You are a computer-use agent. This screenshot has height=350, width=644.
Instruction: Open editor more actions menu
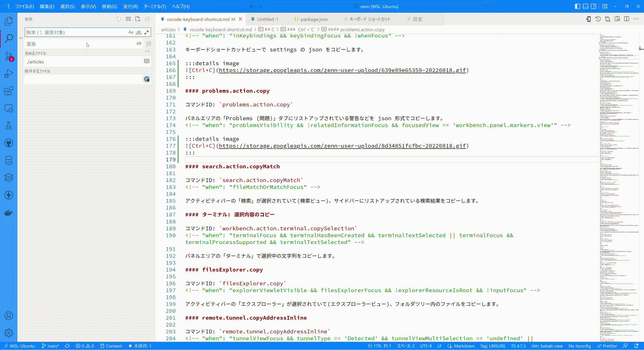(636, 19)
